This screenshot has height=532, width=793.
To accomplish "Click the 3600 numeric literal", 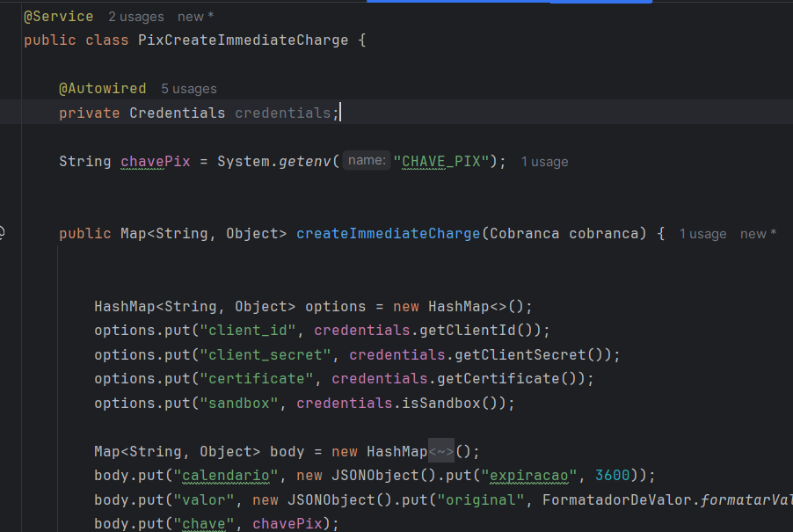I will [x=612, y=476].
